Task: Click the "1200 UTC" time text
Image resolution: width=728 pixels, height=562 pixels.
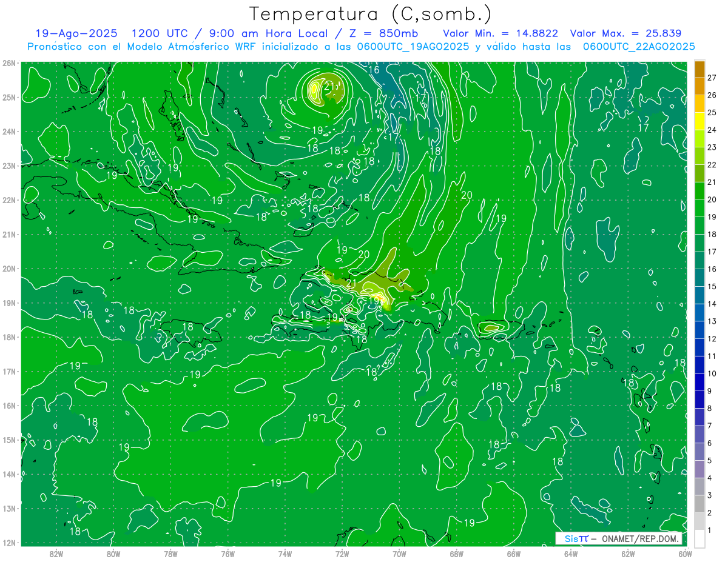Action: (x=159, y=33)
